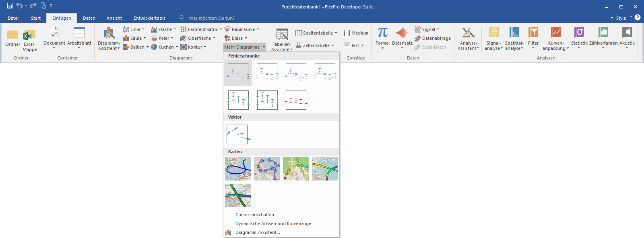Launch the Diagramm-Assistent from ribbon
The height and width of the screenshot is (238, 644).
click(109, 39)
